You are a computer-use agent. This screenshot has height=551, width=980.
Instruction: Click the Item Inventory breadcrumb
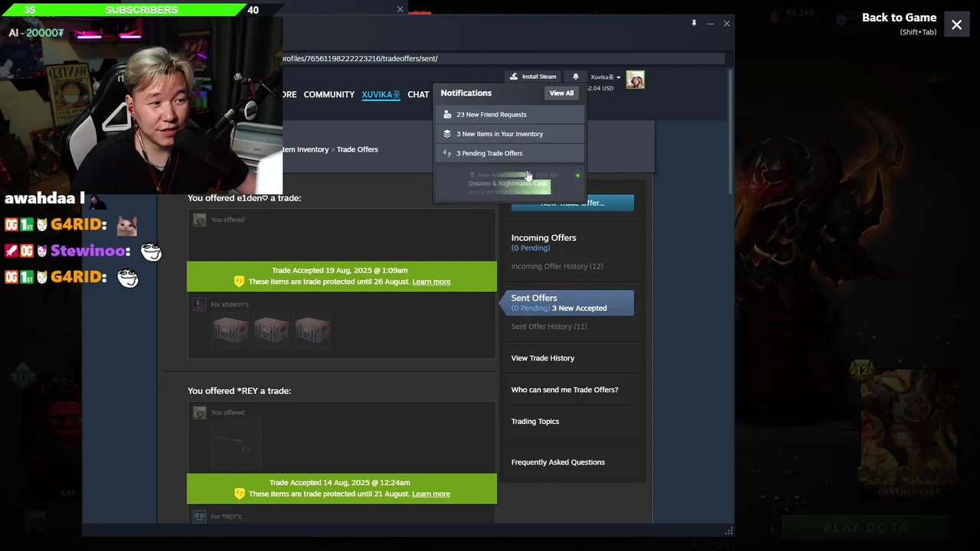pos(305,149)
